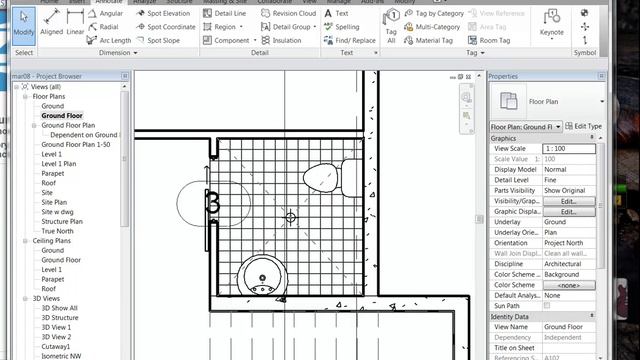The width and height of the screenshot is (640, 360).
Task: Click the Tag All button
Action: 391,26
